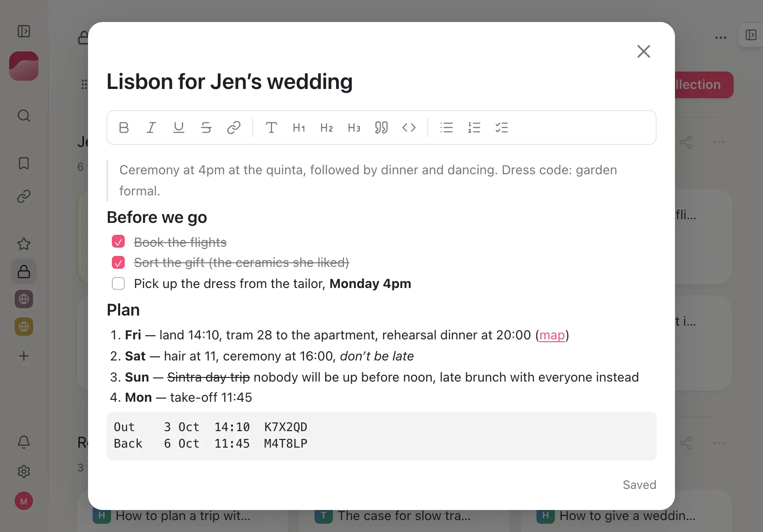763x532 pixels.
Task: Click the note title 'Lisbon for Jen's wedding'
Action: pos(230,82)
